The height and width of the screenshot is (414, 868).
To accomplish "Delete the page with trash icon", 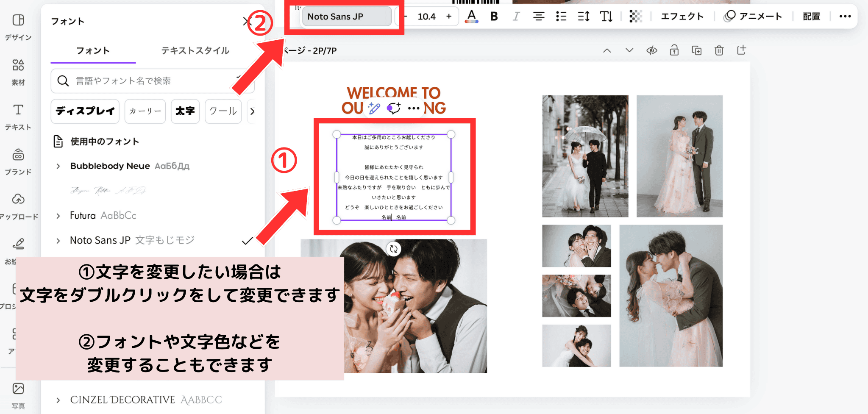I will pos(719,51).
